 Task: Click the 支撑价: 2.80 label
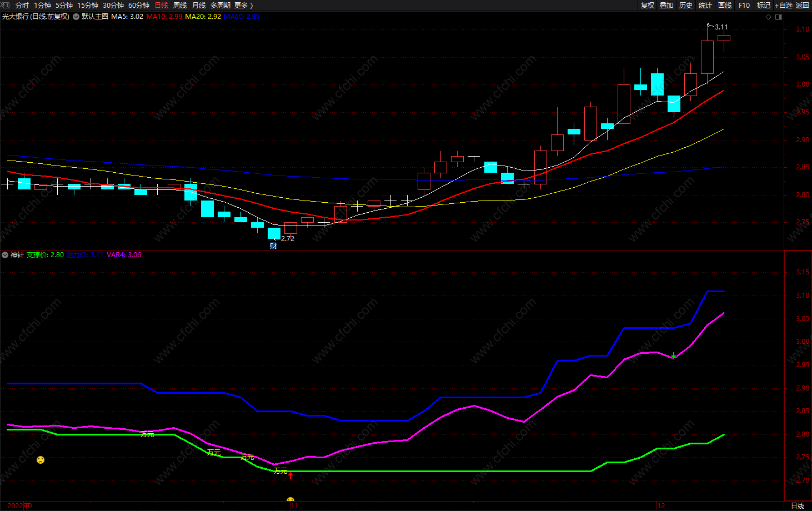(45, 255)
